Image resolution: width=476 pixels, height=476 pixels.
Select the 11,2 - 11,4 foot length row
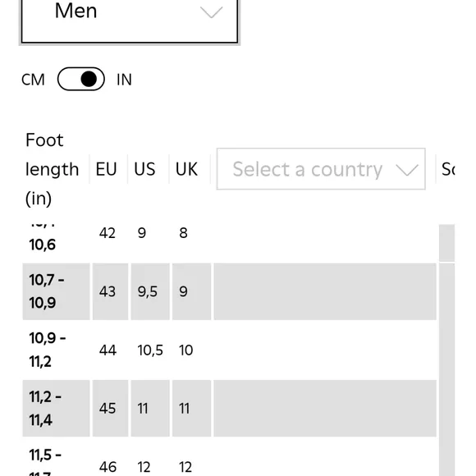point(230,409)
